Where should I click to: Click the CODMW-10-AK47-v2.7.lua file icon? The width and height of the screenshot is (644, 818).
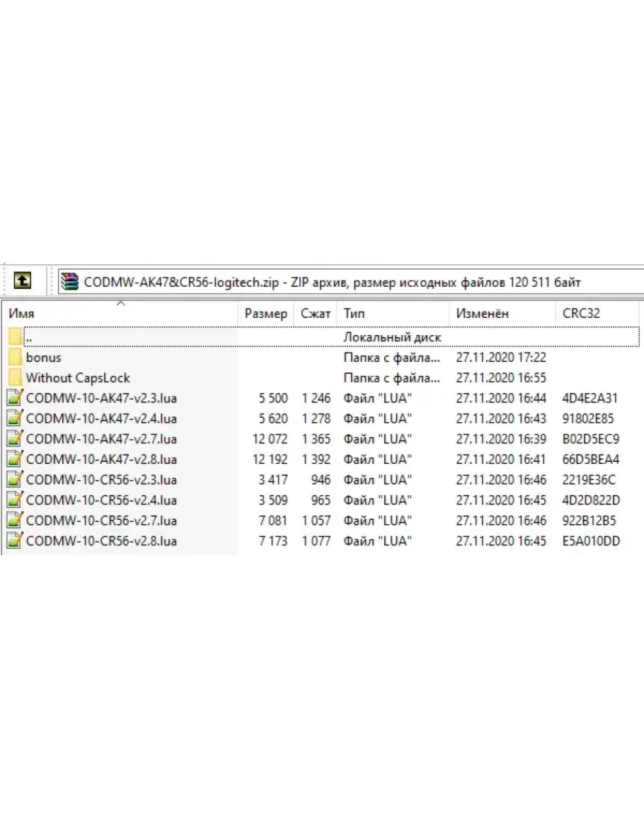(15, 439)
